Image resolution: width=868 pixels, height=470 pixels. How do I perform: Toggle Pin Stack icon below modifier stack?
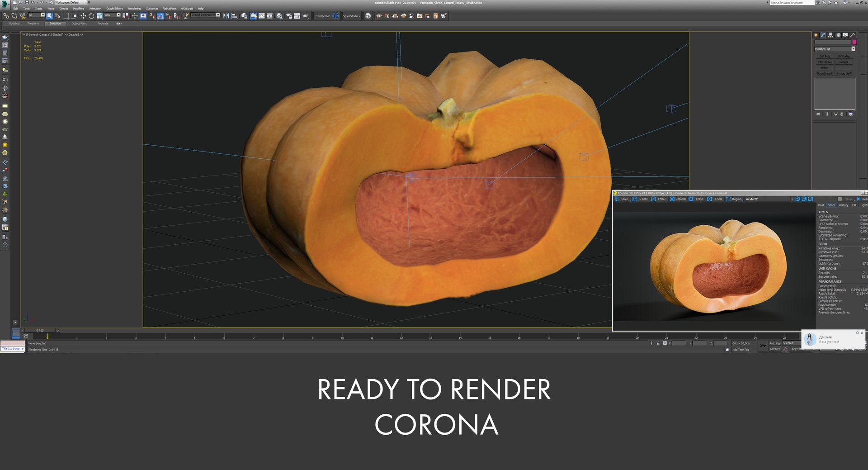click(x=818, y=114)
